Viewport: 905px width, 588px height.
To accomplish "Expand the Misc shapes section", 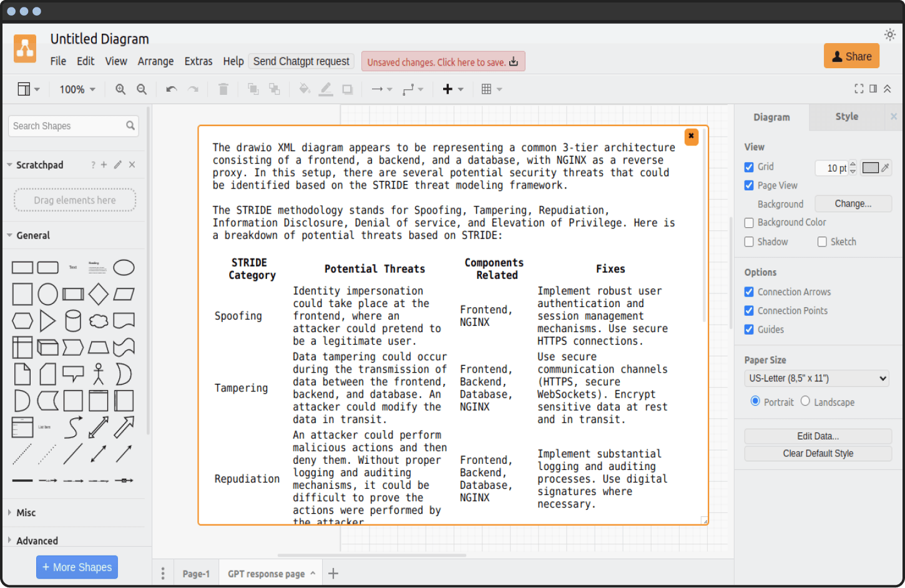I will pyautogui.click(x=26, y=512).
